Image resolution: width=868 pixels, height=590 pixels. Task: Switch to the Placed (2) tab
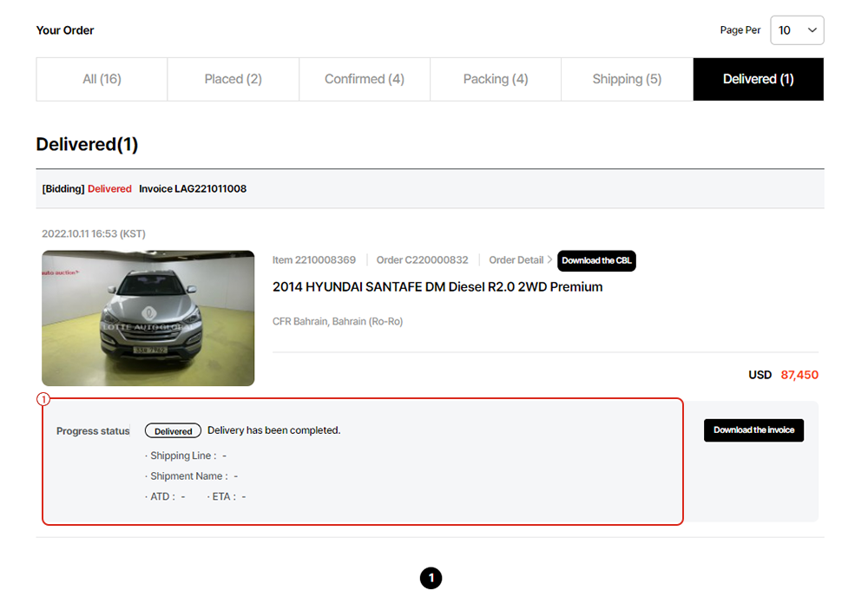233,79
